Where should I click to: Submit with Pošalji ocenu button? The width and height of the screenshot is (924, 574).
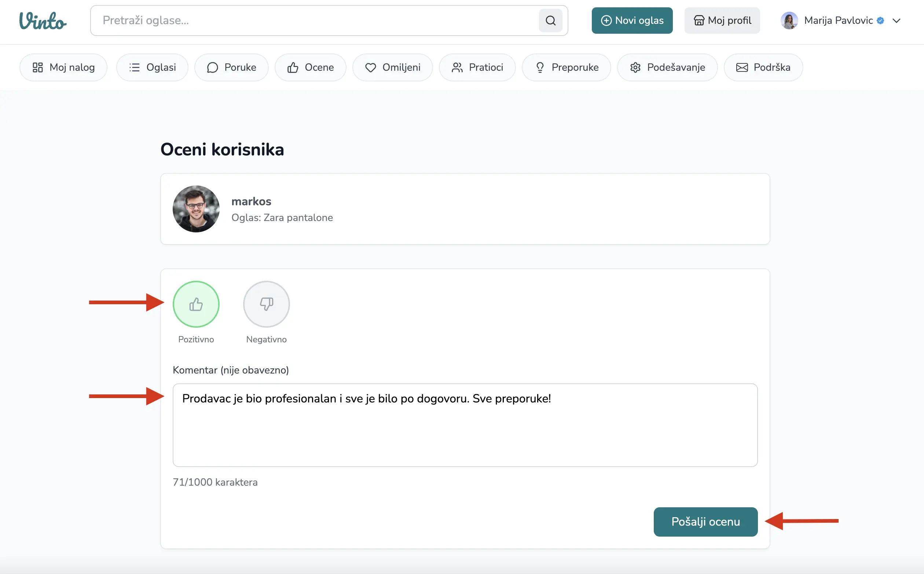[705, 522]
